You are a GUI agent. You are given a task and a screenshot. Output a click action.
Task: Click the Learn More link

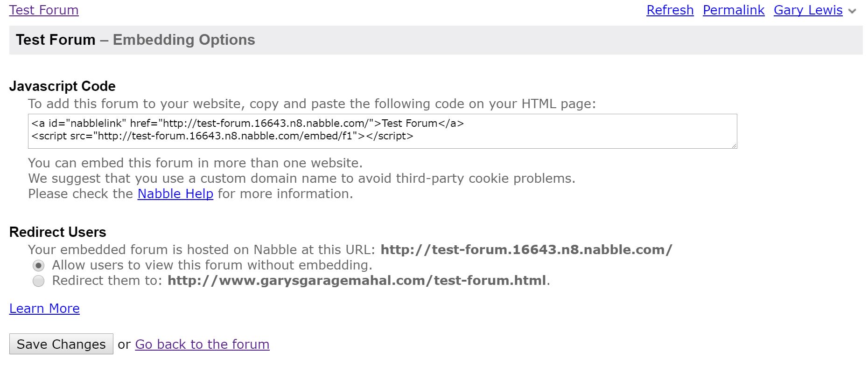[44, 309]
